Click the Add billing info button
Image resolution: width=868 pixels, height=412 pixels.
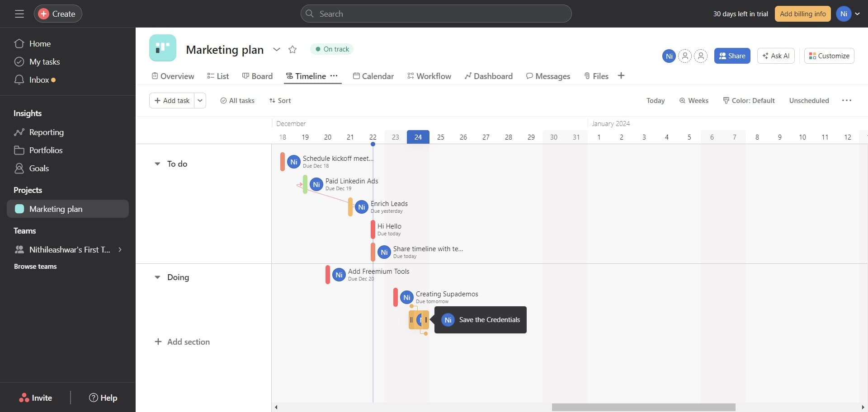802,14
